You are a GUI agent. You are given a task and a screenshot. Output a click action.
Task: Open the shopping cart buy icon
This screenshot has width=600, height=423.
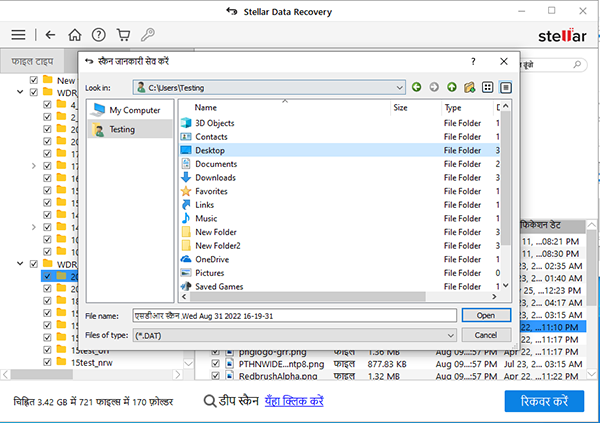(123, 35)
